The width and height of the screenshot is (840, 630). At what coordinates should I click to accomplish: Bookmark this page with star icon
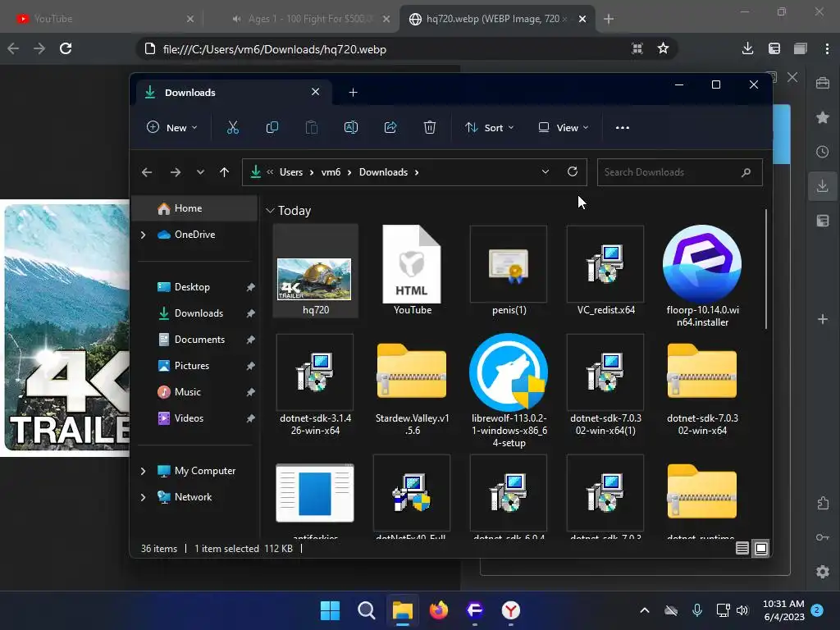[663, 48]
